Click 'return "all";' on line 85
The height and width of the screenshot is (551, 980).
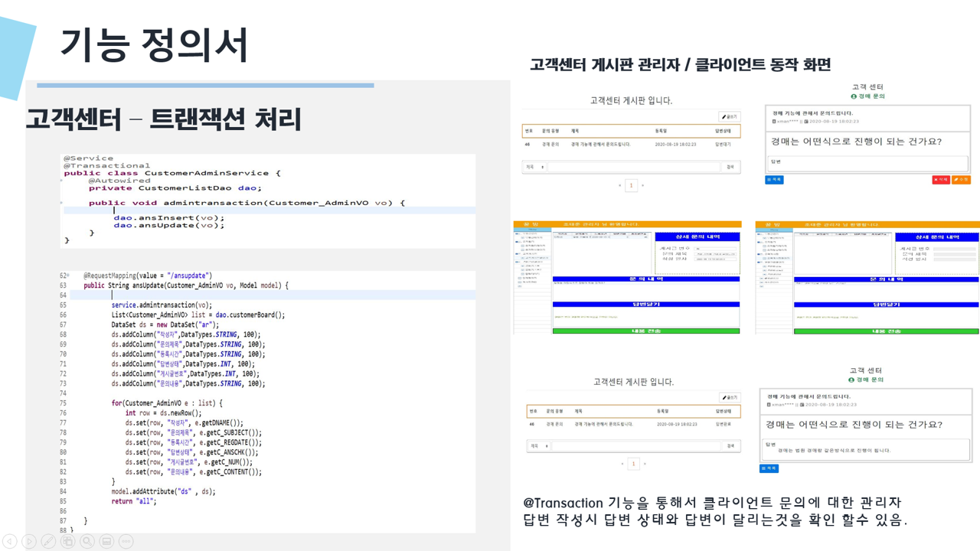[134, 501]
